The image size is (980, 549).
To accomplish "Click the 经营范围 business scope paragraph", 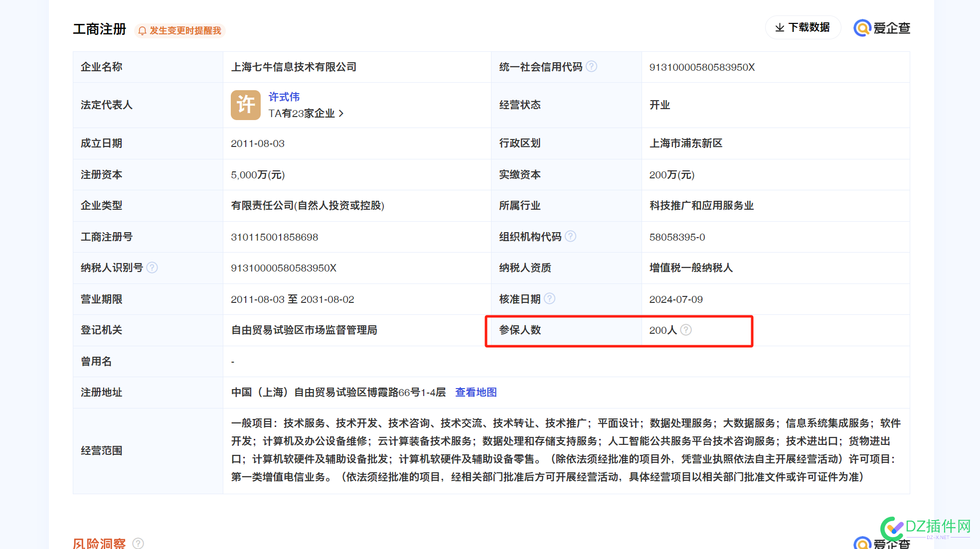I will [566, 450].
